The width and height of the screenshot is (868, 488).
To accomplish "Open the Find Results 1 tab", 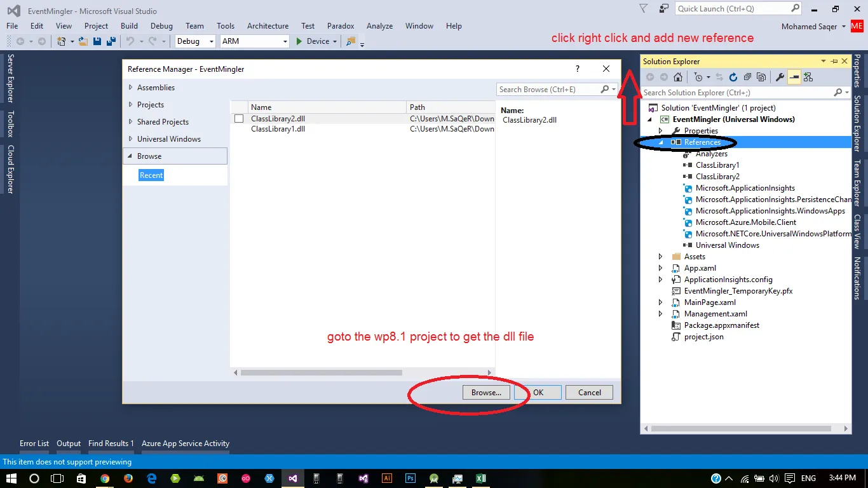I will [x=111, y=444].
